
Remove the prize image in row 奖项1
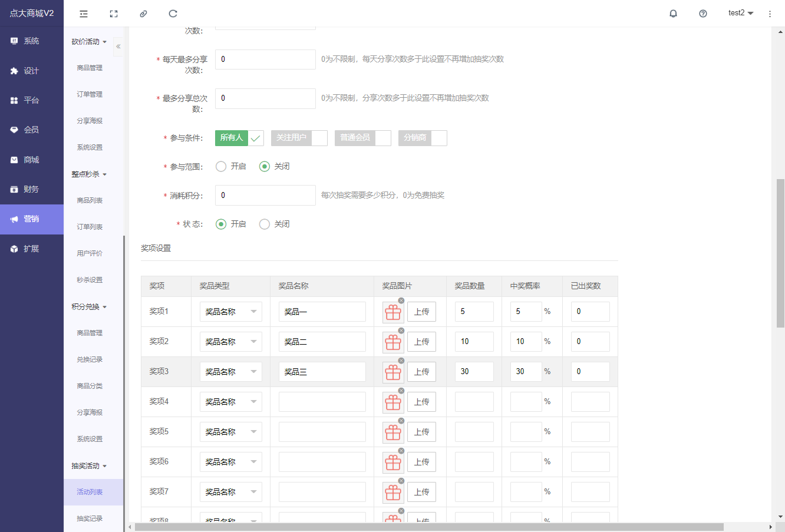(401, 300)
